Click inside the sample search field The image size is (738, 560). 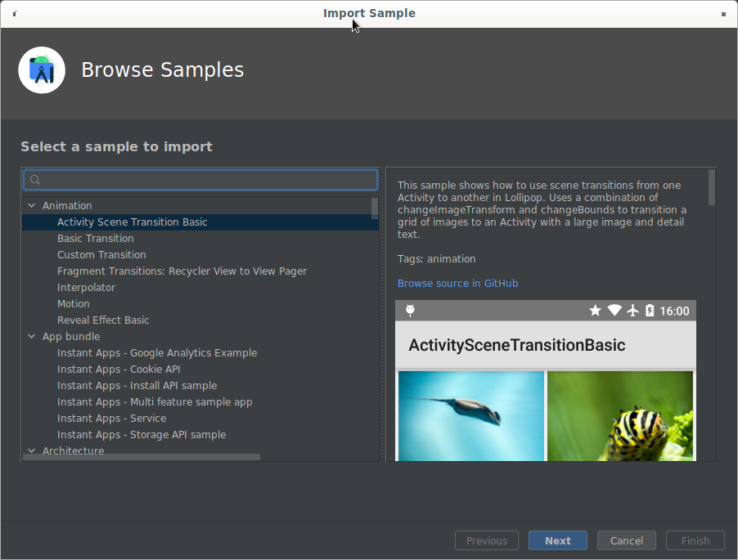(x=205, y=180)
